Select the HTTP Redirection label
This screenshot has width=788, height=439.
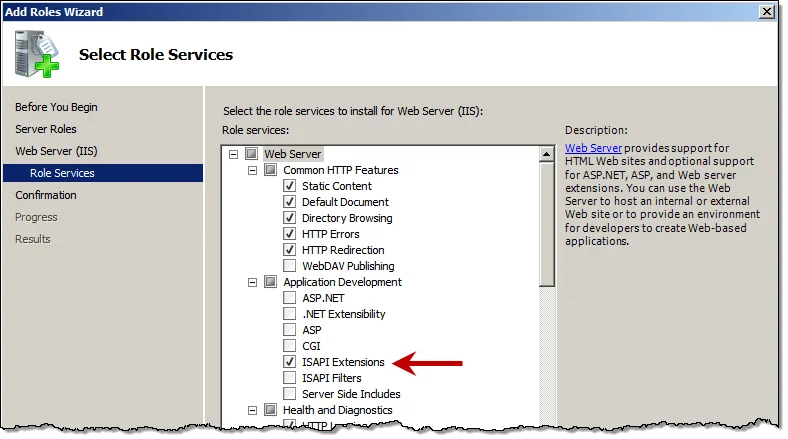point(343,250)
